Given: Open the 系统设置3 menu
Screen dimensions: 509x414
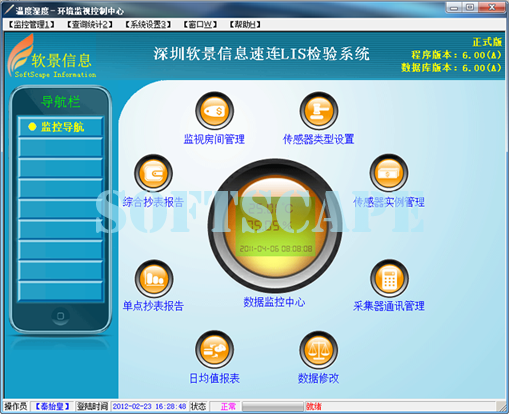Looking at the screenshot, I should pos(148,24).
